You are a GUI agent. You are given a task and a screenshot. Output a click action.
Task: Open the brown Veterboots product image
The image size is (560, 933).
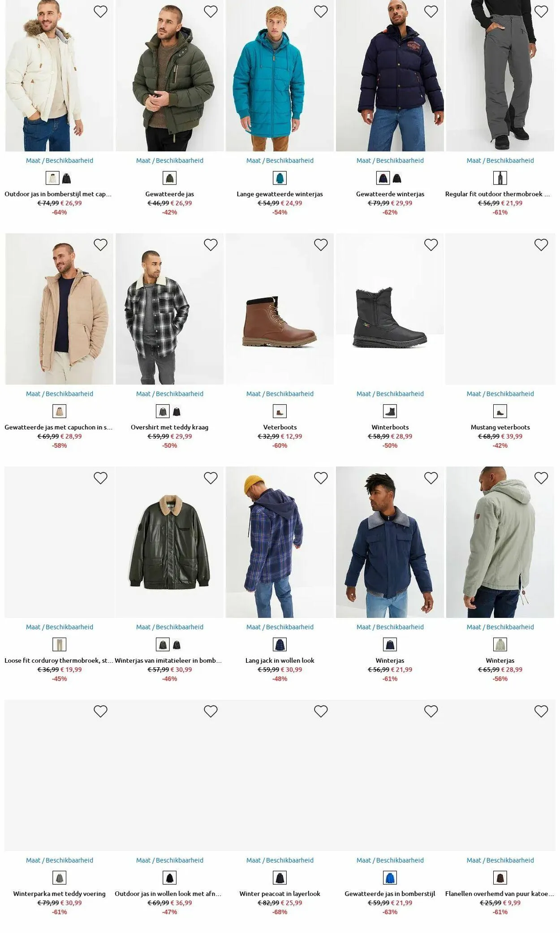280,309
